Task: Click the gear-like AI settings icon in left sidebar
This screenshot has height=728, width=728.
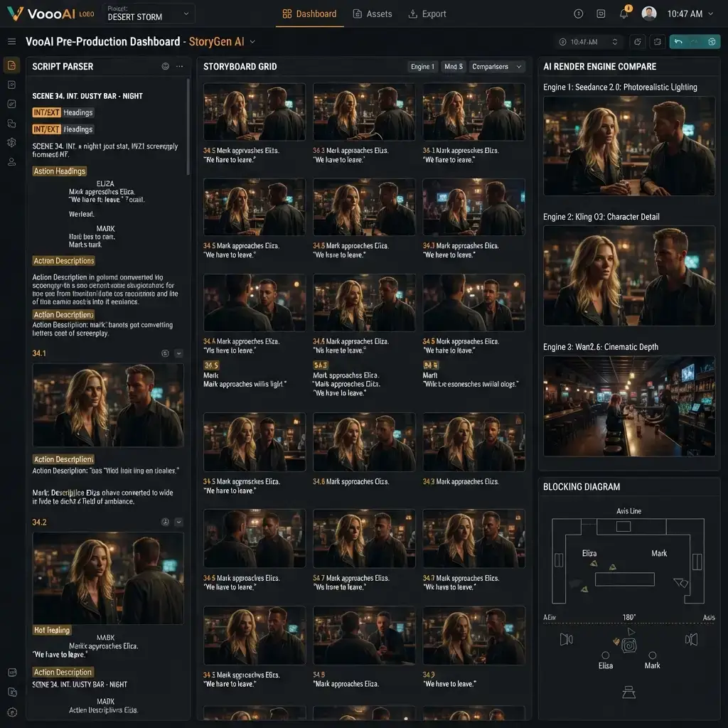Action: click(11, 142)
